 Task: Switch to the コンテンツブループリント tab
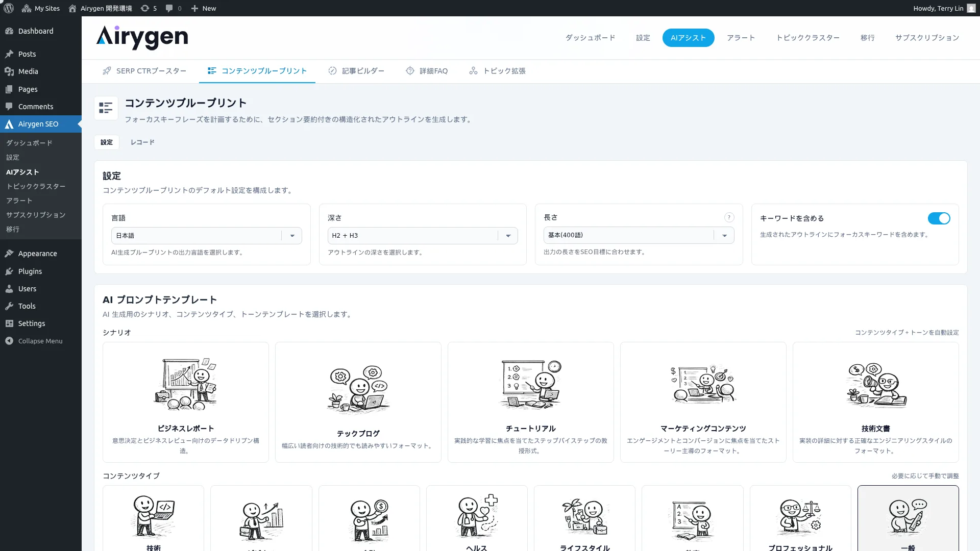coord(257,71)
